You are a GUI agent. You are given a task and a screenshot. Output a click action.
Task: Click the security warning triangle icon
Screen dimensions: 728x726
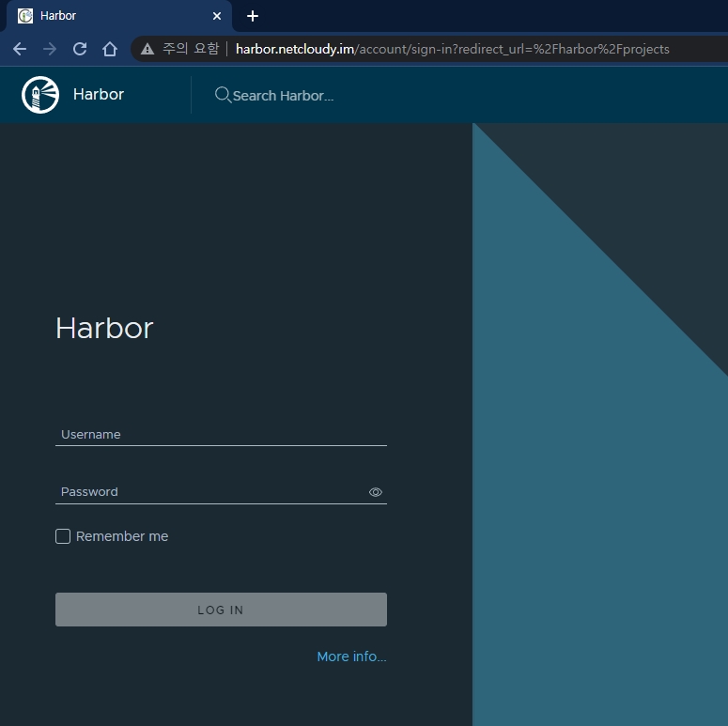(147, 49)
